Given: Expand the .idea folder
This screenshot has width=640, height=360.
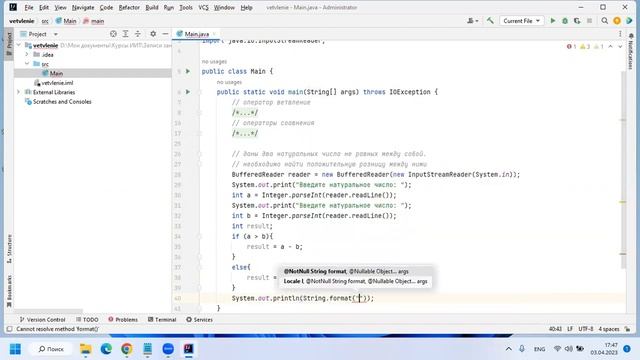Looking at the screenshot, I should pos(27,54).
